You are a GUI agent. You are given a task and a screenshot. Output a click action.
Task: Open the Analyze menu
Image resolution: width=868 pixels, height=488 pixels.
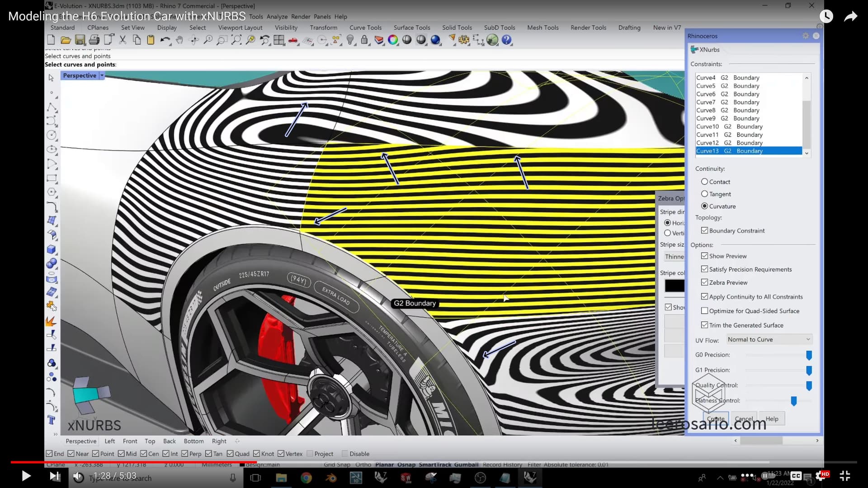[277, 17]
